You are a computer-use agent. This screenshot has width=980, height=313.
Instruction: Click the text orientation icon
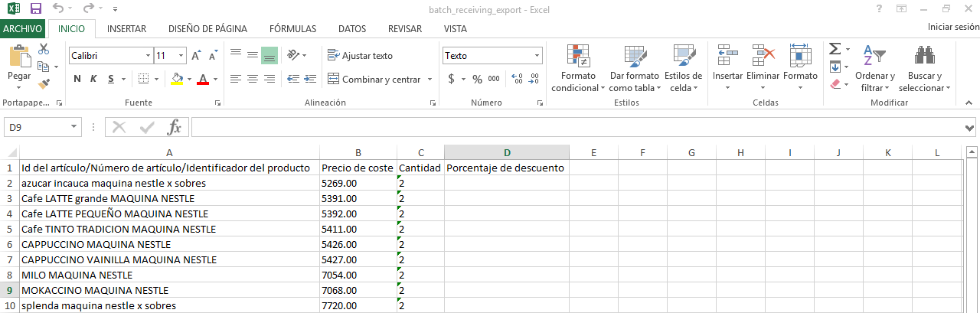(x=293, y=55)
